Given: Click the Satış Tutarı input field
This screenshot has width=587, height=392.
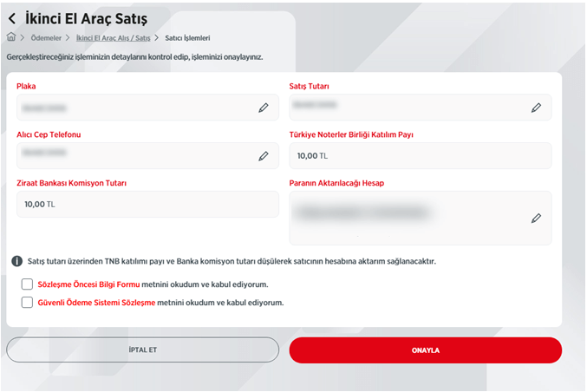Looking at the screenshot, I should coord(421,108).
